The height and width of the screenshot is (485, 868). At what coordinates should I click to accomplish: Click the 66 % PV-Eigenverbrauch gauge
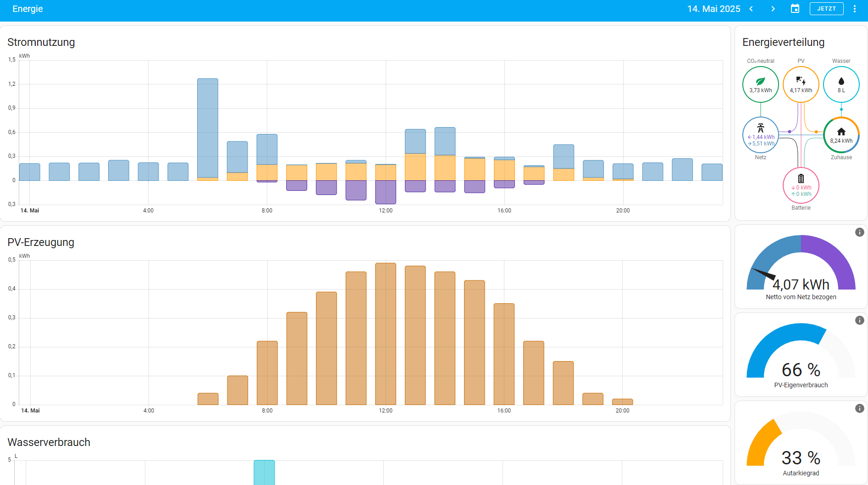pyautogui.click(x=801, y=356)
